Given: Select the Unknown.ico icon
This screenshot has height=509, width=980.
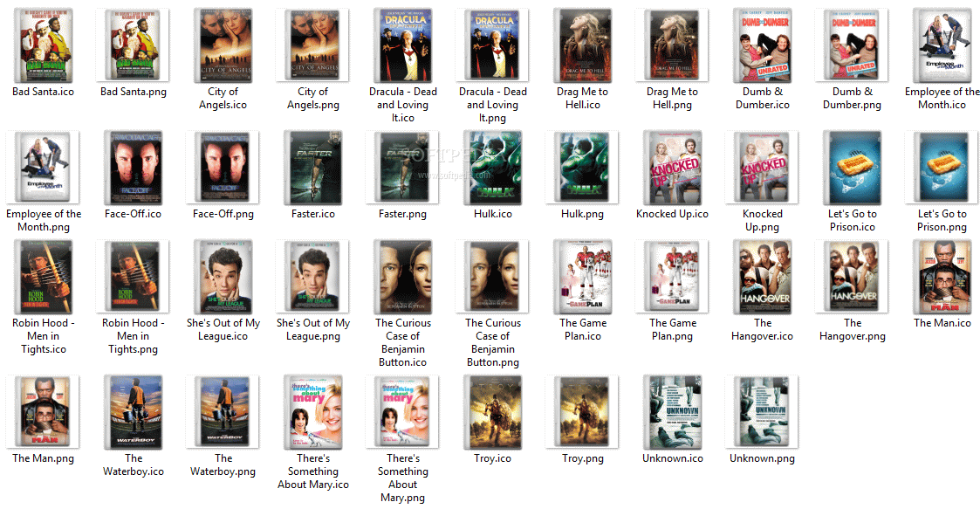Looking at the screenshot, I should click(x=673, y=412).
